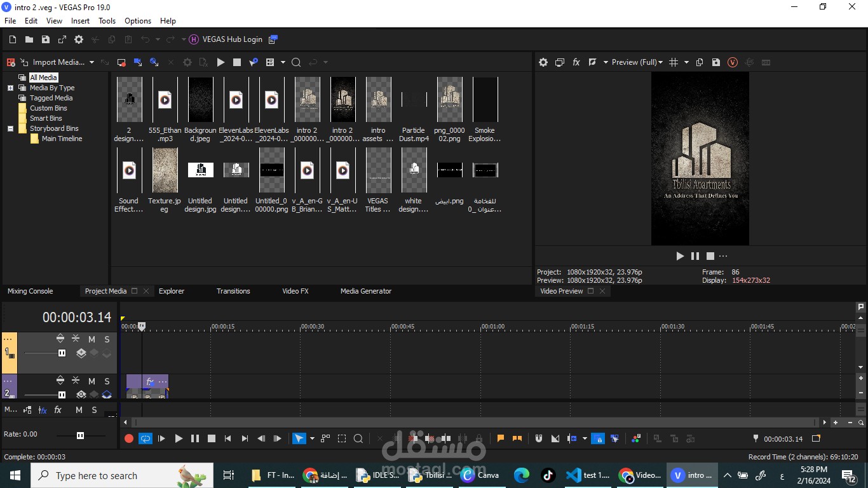The image size is (868, 488).
Task: Open split-screen options dropdown next to split icon
Action: tap(606, 62)
